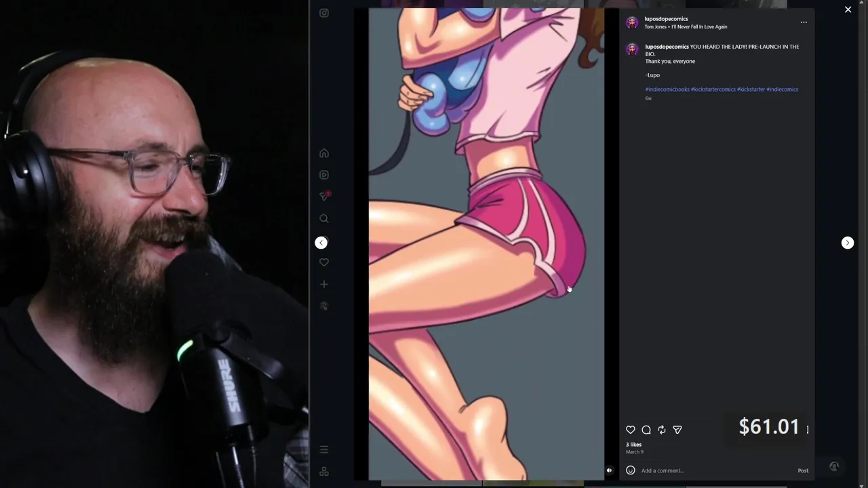The image size is (868, 488).
Task: Click the March 9 post date
Action: coord(635,452)
